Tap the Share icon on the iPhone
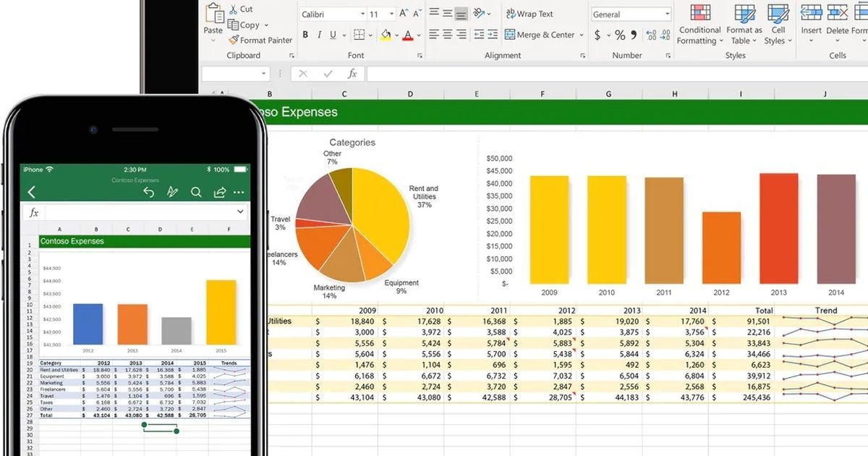The width and height of the screenshot is (868, 456). coord(219,192)
